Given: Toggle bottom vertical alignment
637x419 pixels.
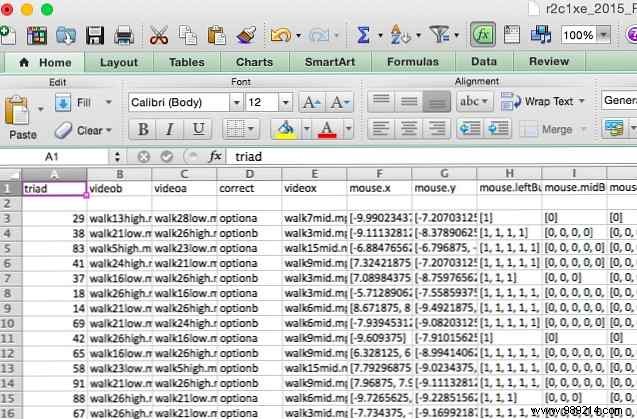Looking at the screenshot, I should (x=437, y=102).
